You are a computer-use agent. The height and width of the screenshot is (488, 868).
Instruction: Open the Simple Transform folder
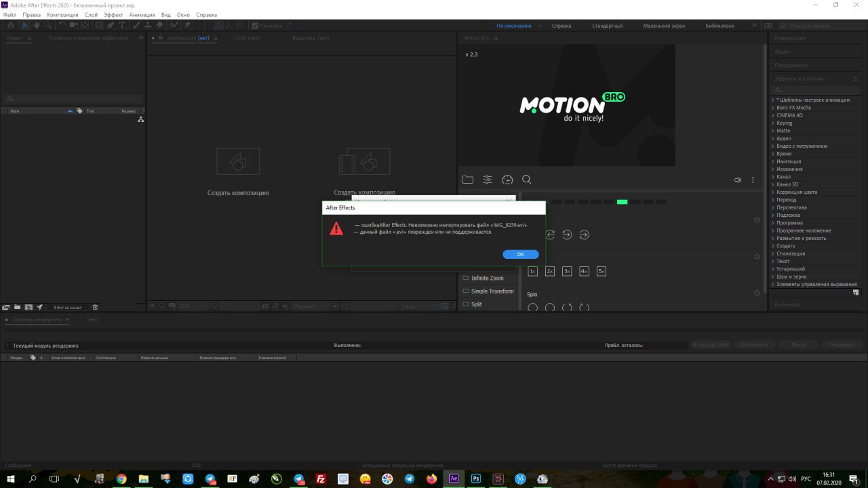[488, 291]
